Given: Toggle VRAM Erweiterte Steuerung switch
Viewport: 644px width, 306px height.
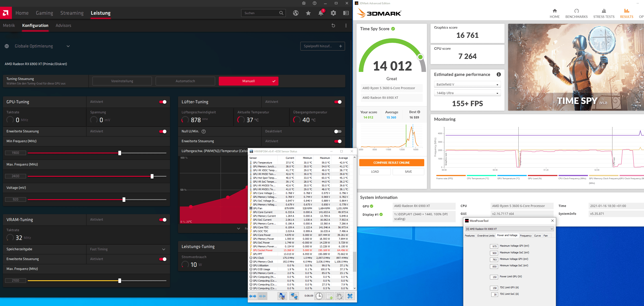Looking at the screenshot, I should [x=163, y=259].
